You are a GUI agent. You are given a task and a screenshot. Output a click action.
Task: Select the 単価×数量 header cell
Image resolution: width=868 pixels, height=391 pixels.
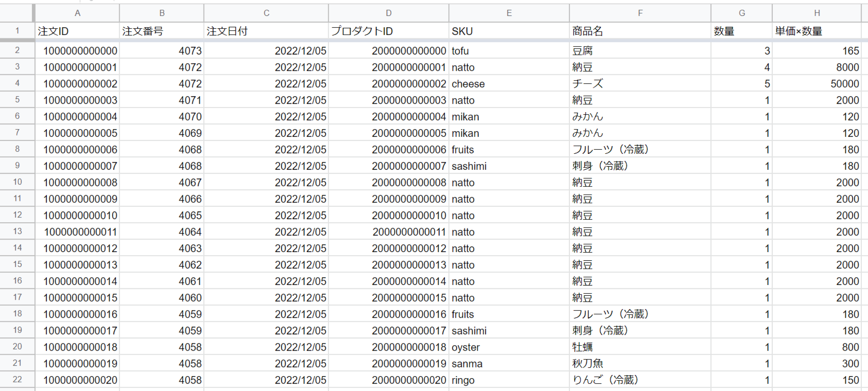click(x=817, y=31)
